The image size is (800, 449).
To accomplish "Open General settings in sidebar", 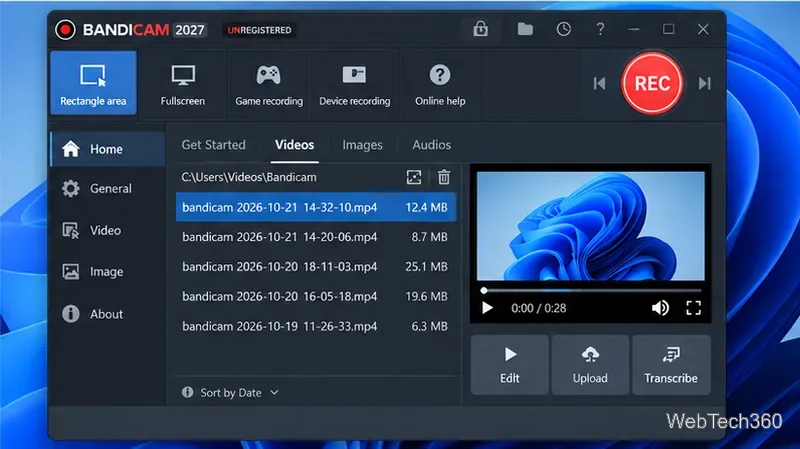I will [x=108, y=188].
